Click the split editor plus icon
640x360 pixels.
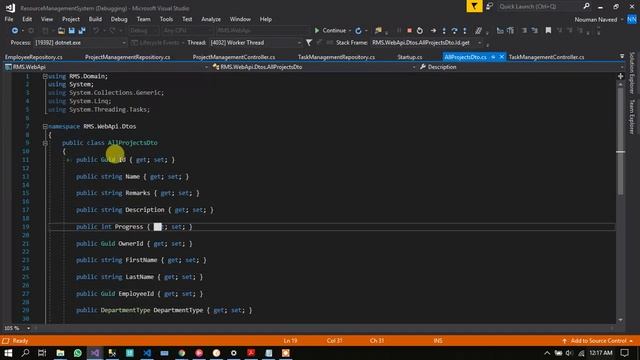620,76
